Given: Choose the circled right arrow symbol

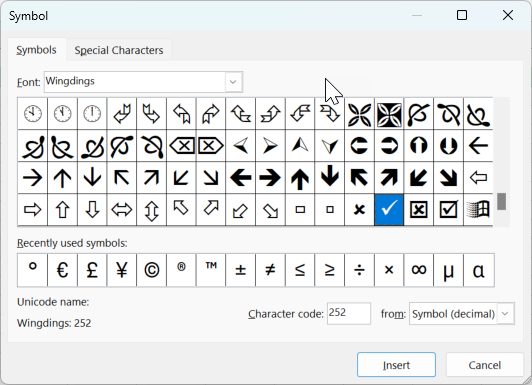Looking at the screenshot, I should click(x=389, y=146).
